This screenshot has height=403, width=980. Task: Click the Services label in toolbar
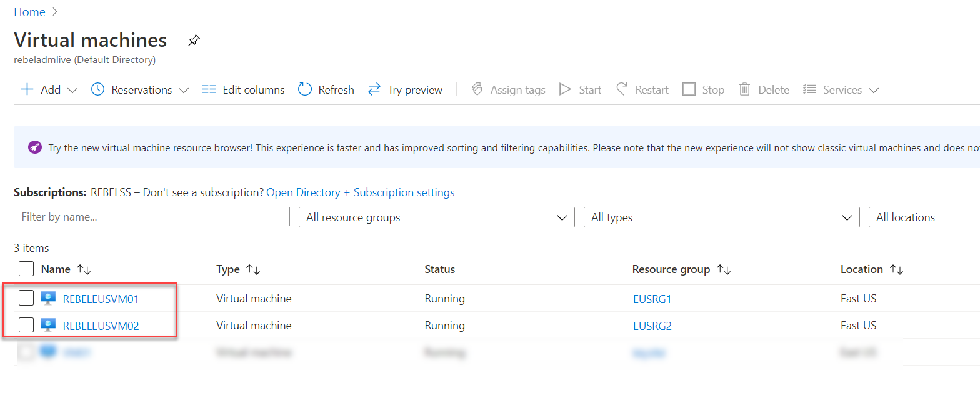coord(842,90)
